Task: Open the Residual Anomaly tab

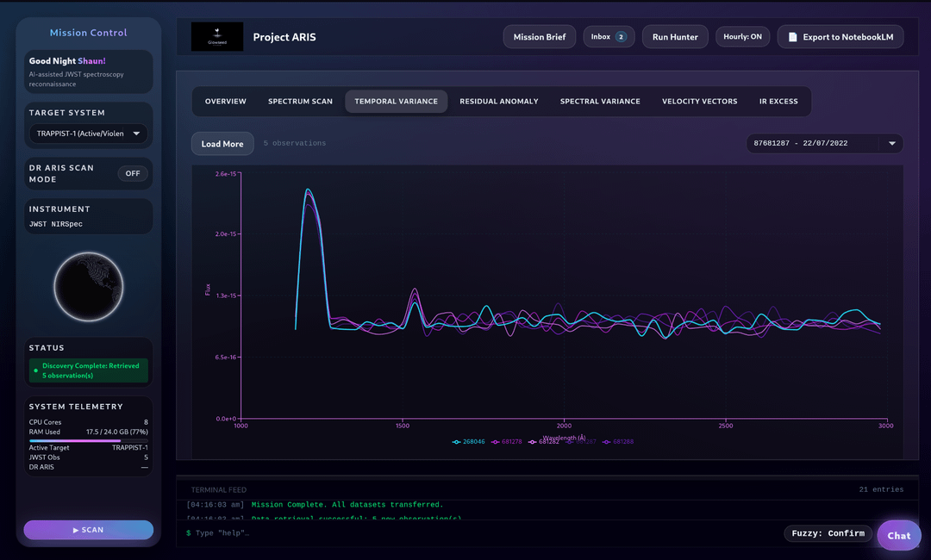Action: click(498, 102)
